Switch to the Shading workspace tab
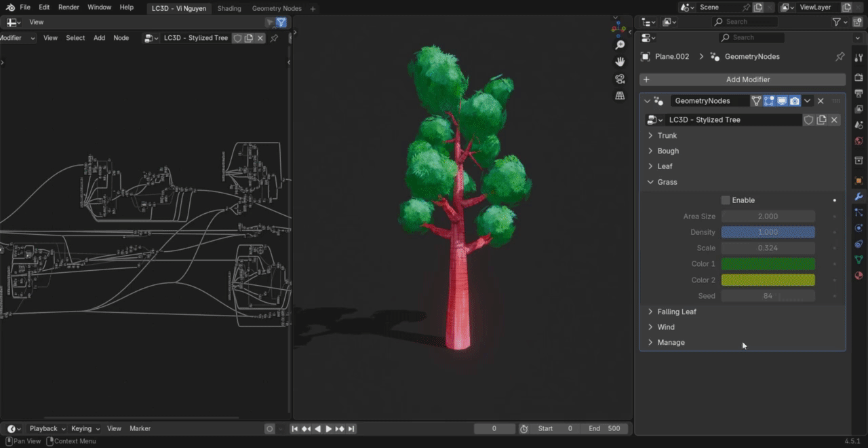Viewport: 868px width, 448px height. click(x=229, y=8)
